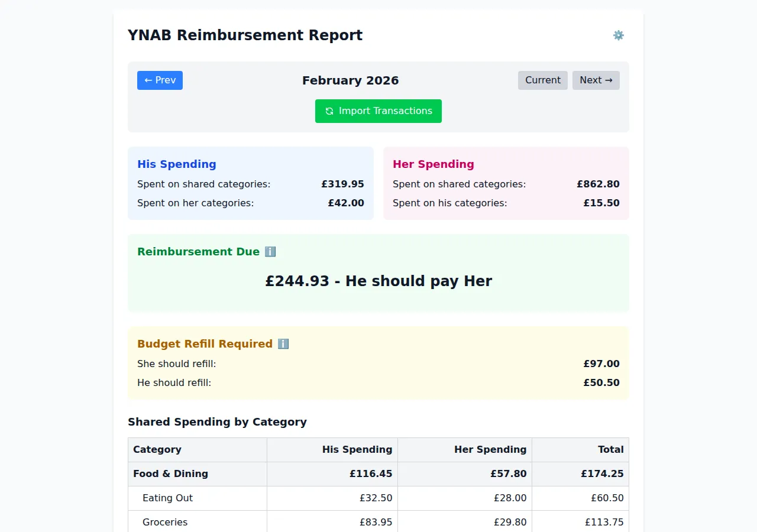
Task: Go to the previous month
Action: pyautogui.click(x=160, y=80)
